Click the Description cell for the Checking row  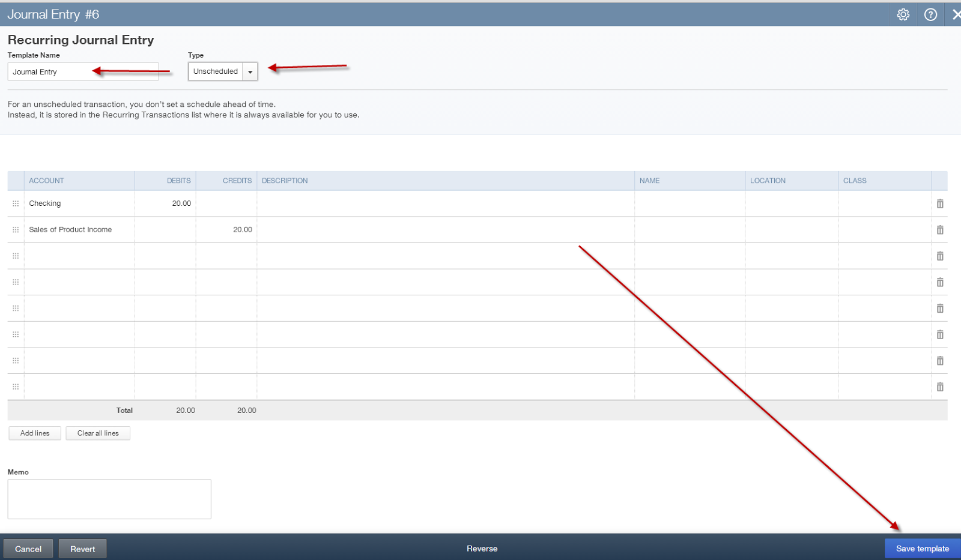coord(444,203)
